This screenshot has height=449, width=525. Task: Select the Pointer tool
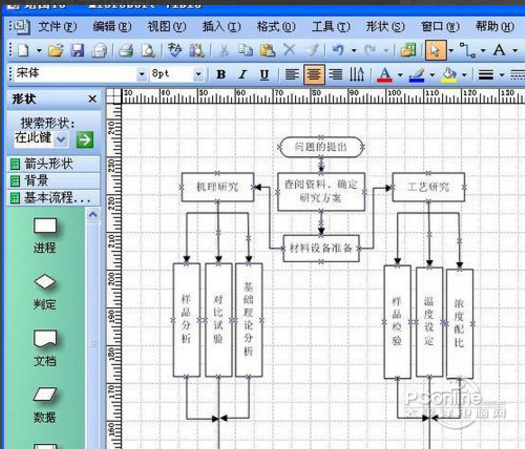pos(436,51)
